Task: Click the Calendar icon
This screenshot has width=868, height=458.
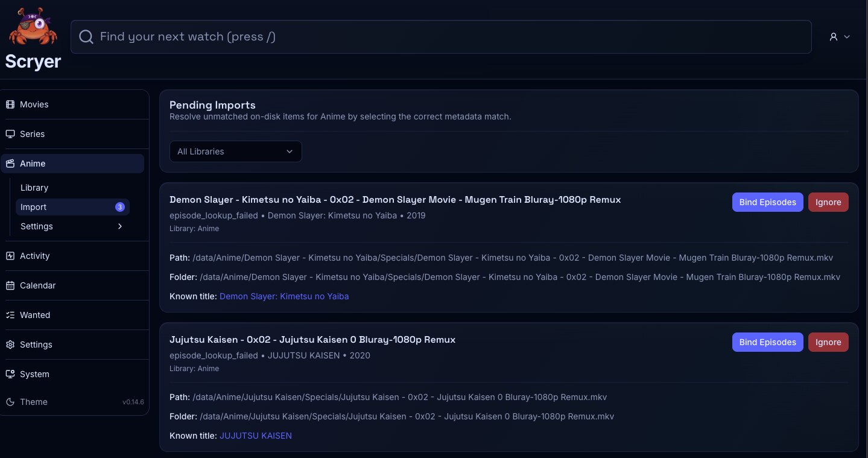Action: pyautogui.click(x=10, y=285)
